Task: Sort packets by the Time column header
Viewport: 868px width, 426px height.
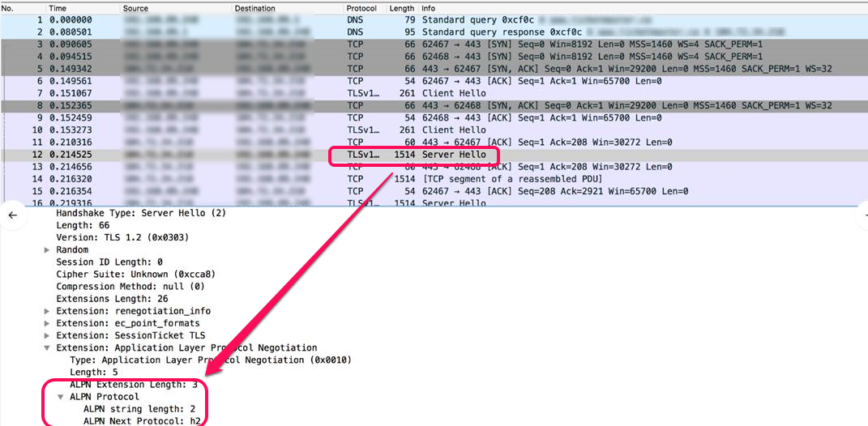Action: click(58, 8)
